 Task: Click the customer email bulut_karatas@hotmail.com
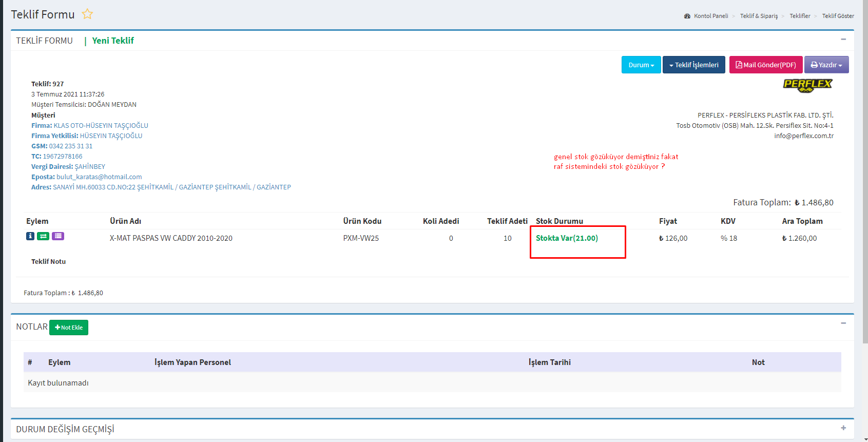click(x=99, y=177)
